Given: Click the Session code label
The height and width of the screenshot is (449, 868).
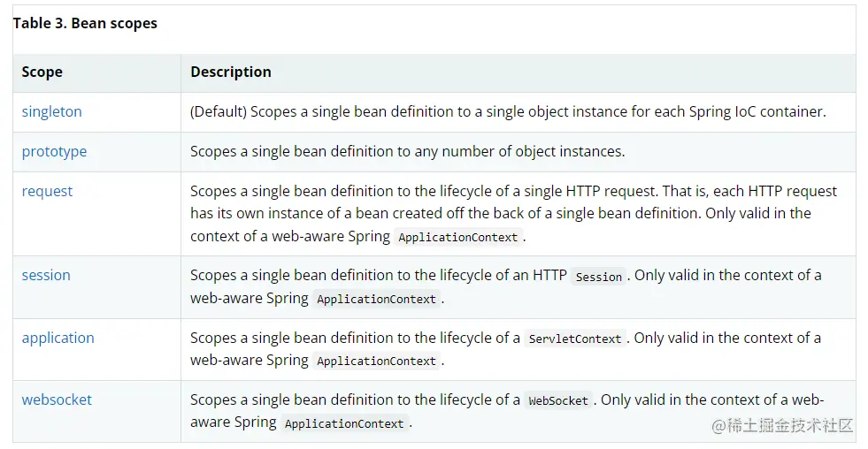Looking at the screenshot, I should pyautogui.click(x=598, y=277).
